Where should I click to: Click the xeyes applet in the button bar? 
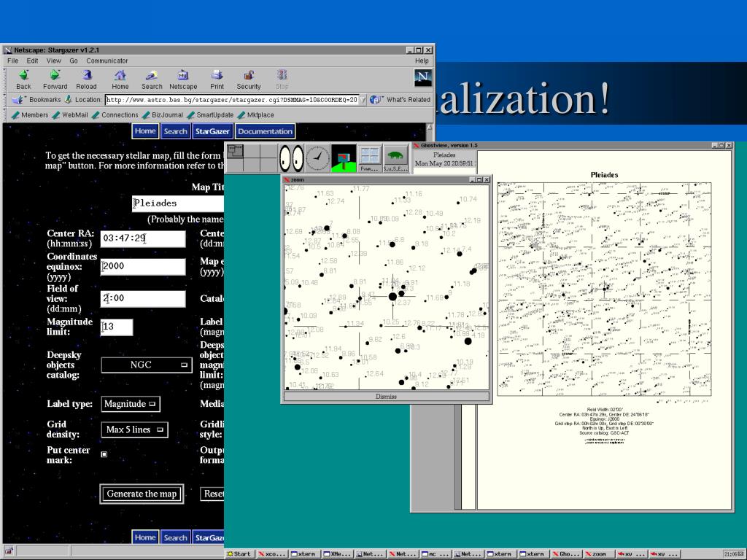tap(291, 158)
